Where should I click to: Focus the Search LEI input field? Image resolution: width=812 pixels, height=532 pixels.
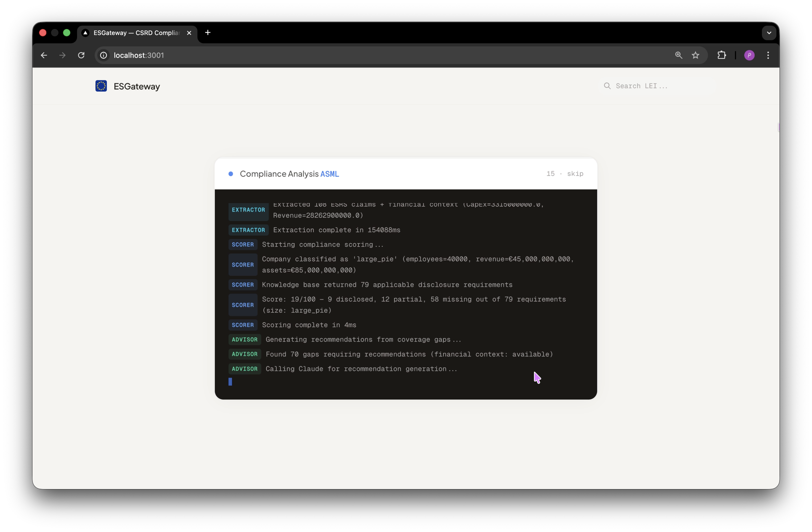click(648, 86)
